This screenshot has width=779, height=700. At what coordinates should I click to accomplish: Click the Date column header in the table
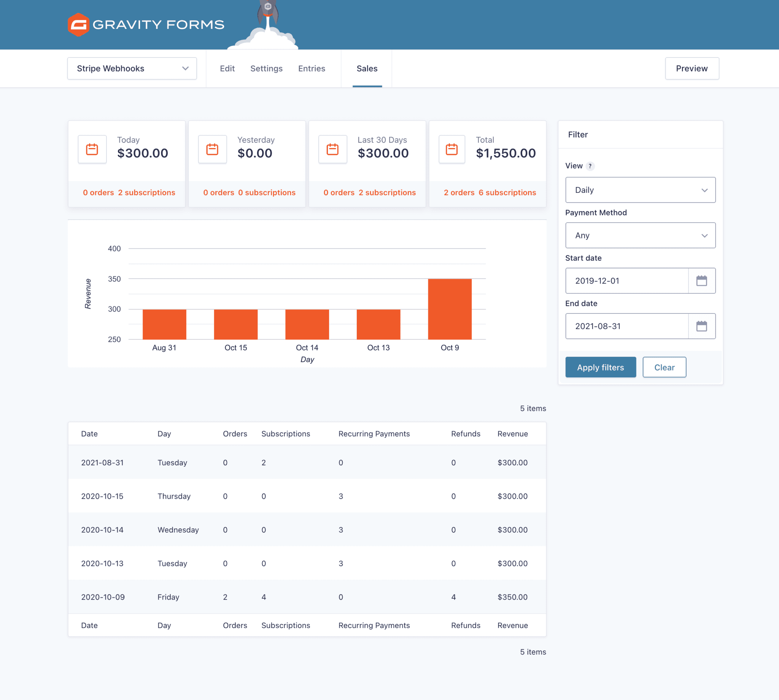click(x=89, y=433)
